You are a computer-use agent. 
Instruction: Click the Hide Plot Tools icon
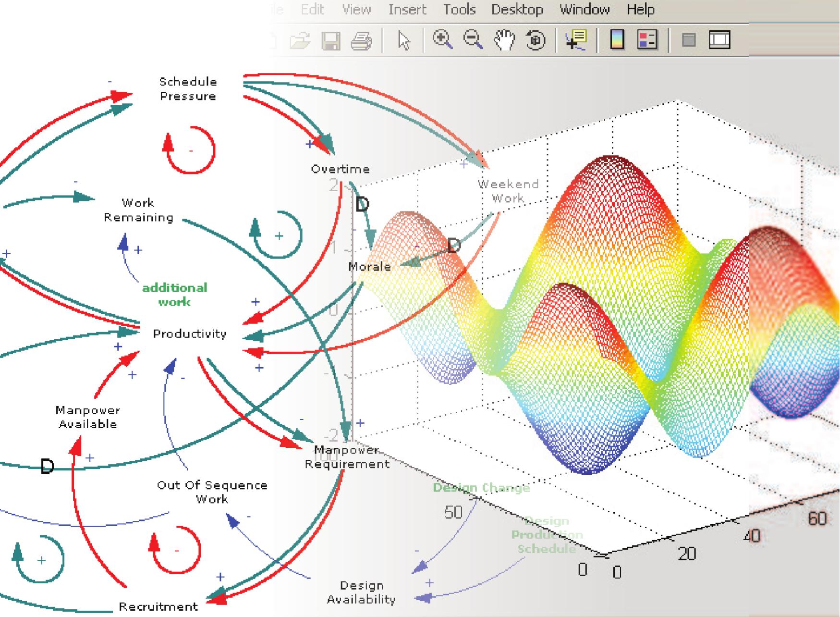(x=689, y=40)
